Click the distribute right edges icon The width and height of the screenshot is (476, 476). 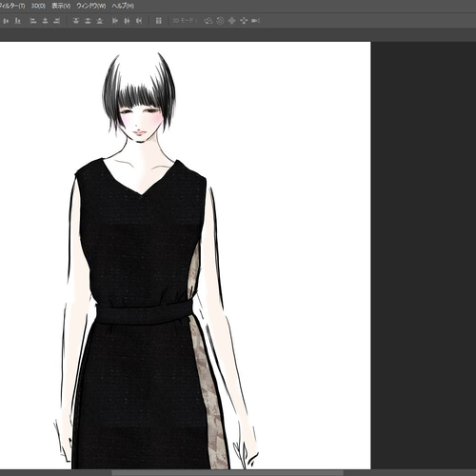139,21
